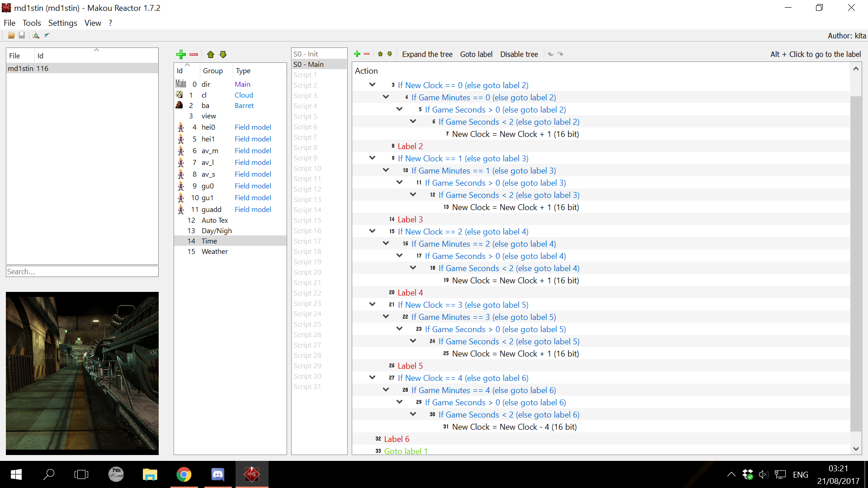This screenshot has height=488, width=868.
Task: Click the Barret character icon for ba
Action: (x=179, y=105)
